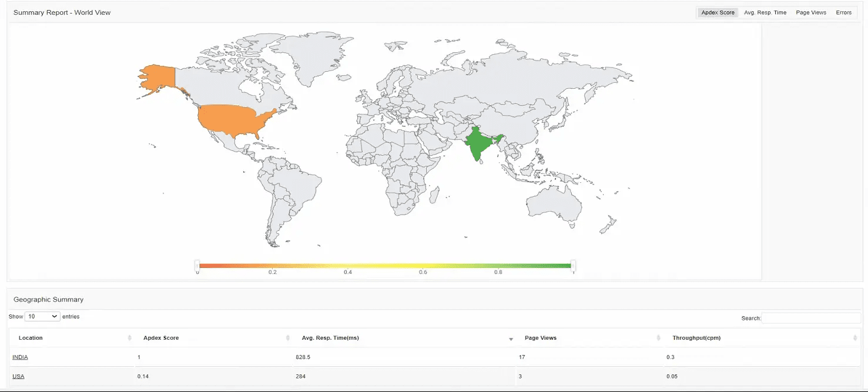
Task: Click the Apdex color gradient bar
Action: (385, 265)
